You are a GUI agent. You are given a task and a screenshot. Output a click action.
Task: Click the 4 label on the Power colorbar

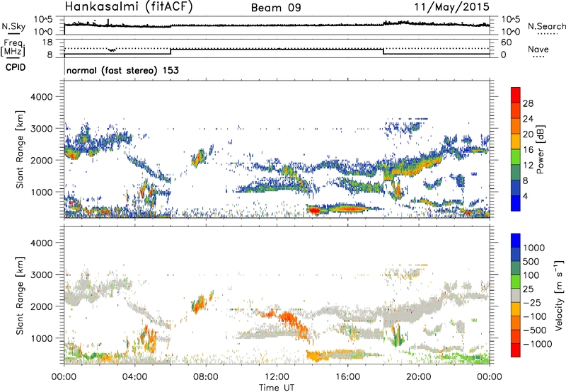pyautogui.click(x=525, y=196)
